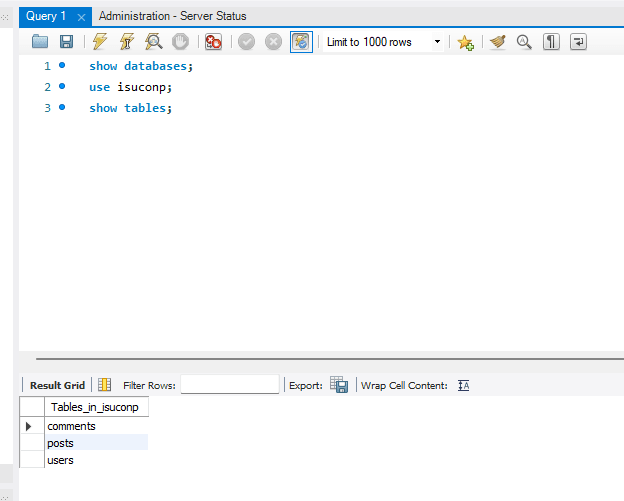Viewport: 624px width, 501px height.
Task: Close the Query 1 tab
Action: point(81,18)
